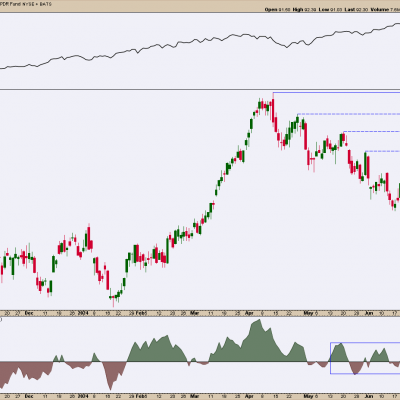Click the Low price label in header

(x=324, y=9)
